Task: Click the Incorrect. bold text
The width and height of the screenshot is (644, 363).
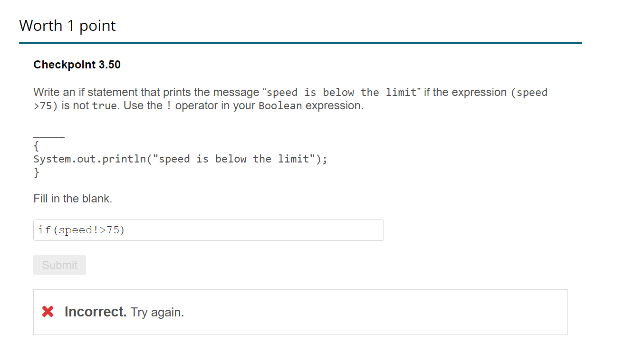Action: (96, 312)
